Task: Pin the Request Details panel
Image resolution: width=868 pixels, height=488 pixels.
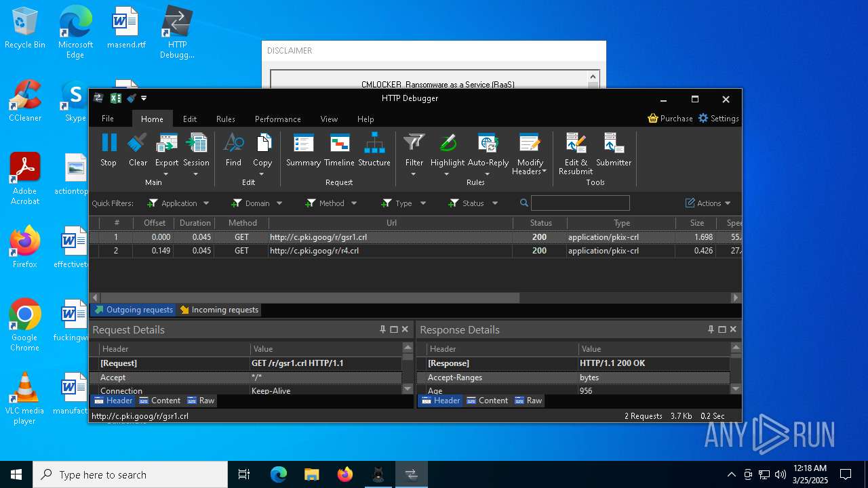Action: 382,329
